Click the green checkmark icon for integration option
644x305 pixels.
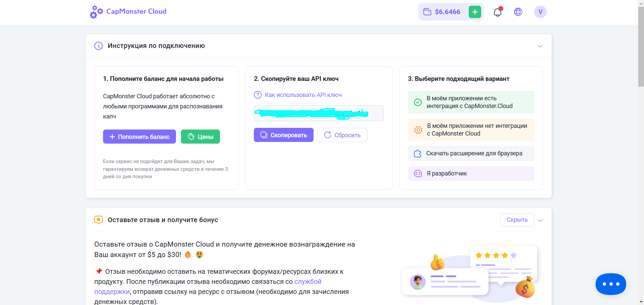click(x=418, y=102)
